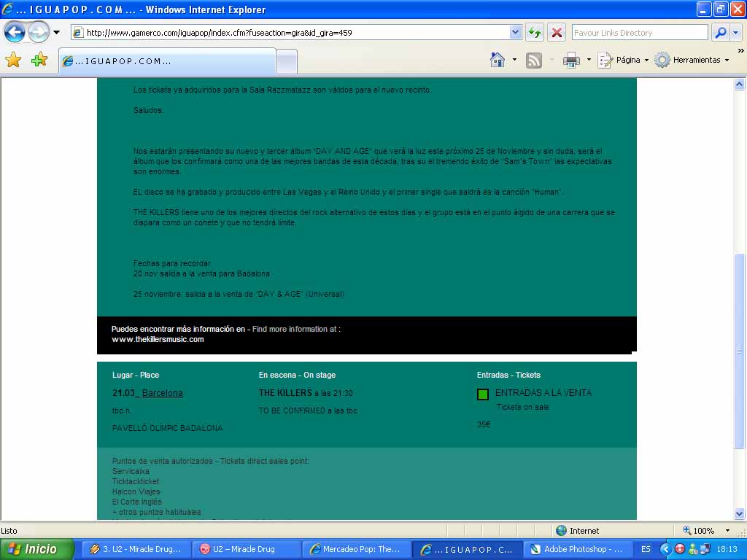
Task: Expand the zoom level dropdown arrow
Action: click(727, 531)
